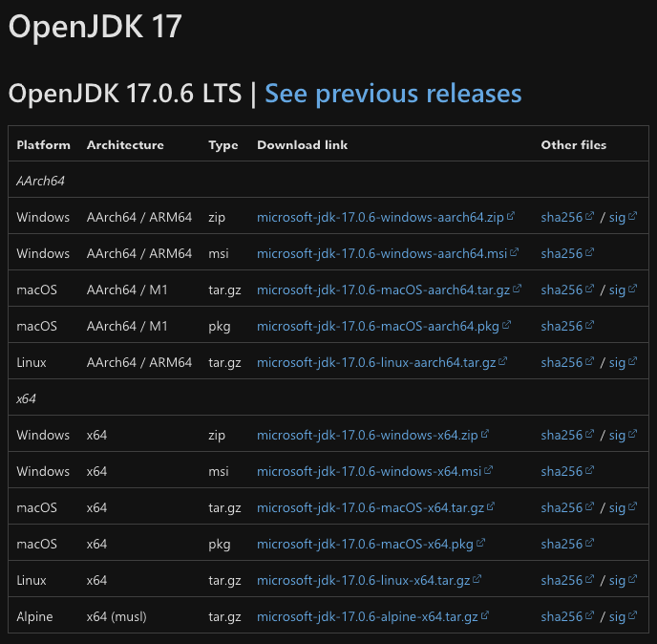Download microsoft-jdk-17.0.6-alpine-x64.tar.gz

point(372,616)
